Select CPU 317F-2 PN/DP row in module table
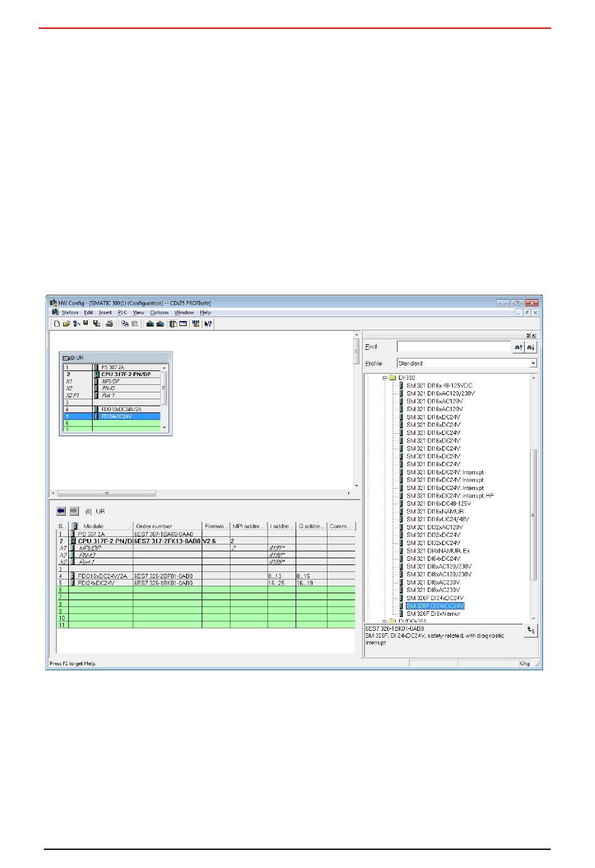This screenshot has width=595, height=868. pyautogui.click(x=206, y=541)
